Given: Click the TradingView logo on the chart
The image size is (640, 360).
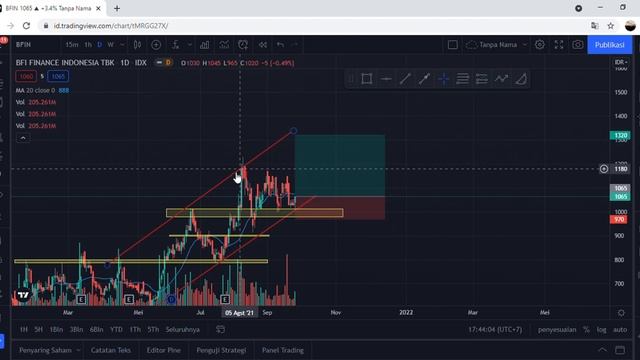Looking at the screenshot, I should coord(23,295).
